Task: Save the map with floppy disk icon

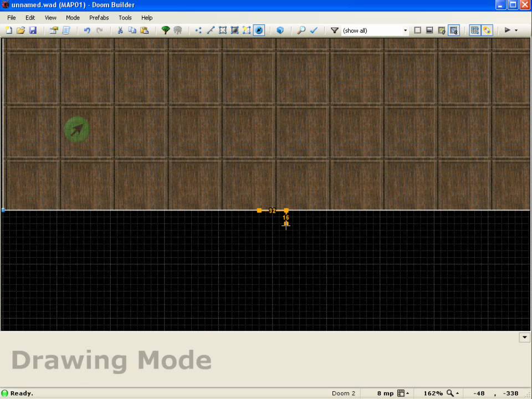Action: tap(33, 30)
